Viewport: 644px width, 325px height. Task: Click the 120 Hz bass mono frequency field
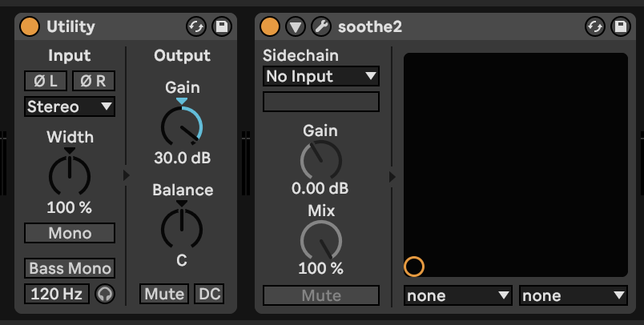pos(57,294)
